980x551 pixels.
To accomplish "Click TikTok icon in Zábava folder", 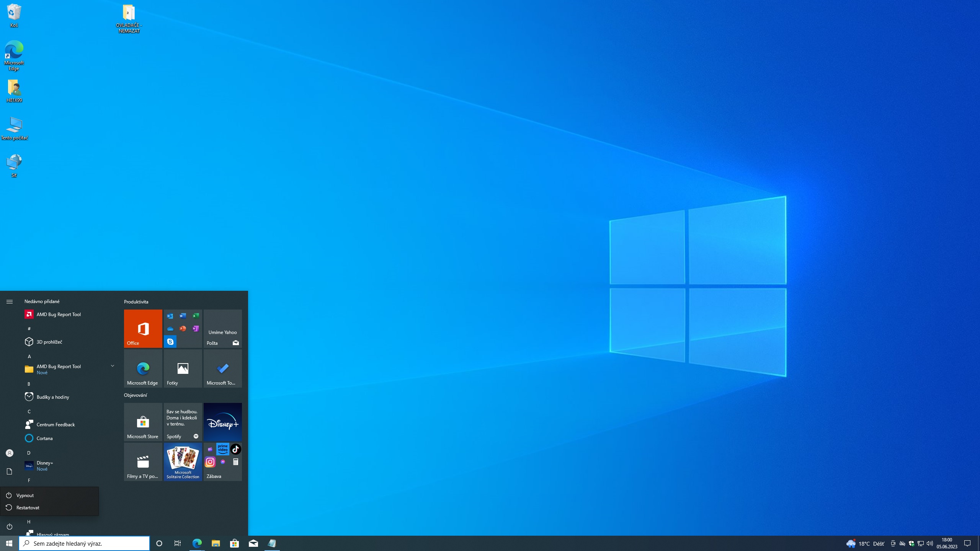I will pos(235,449).
